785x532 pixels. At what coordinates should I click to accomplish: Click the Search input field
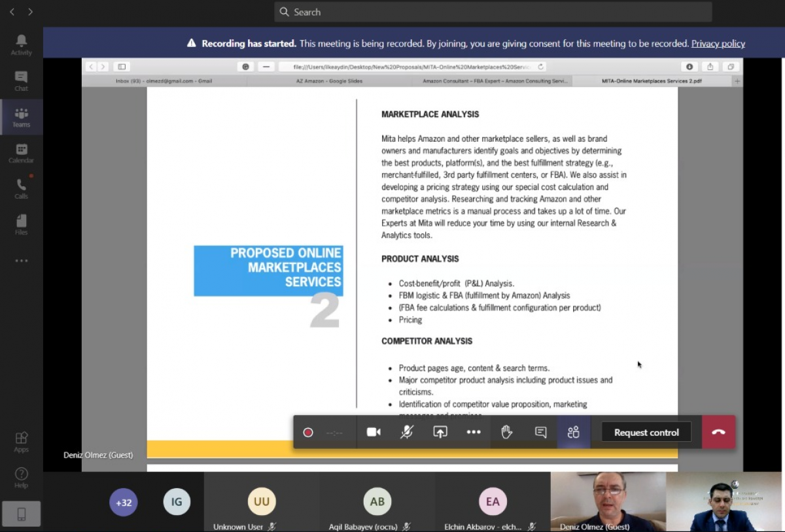[493, 12]
